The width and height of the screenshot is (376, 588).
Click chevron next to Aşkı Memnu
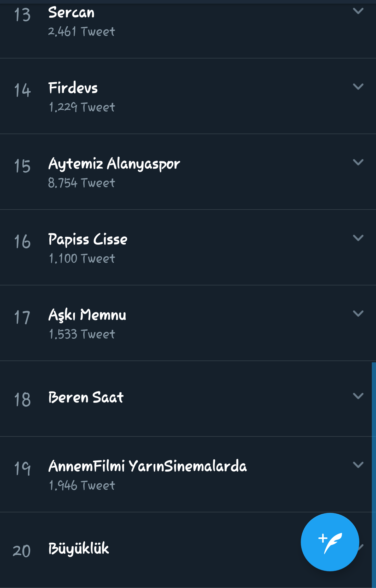(358, 313)
